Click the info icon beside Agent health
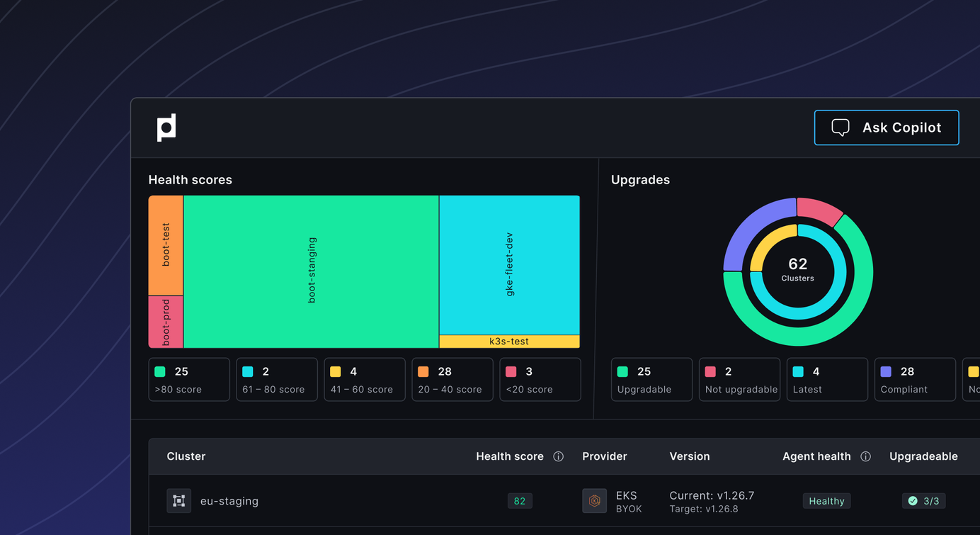980x535 pixels. pos(865,456)
